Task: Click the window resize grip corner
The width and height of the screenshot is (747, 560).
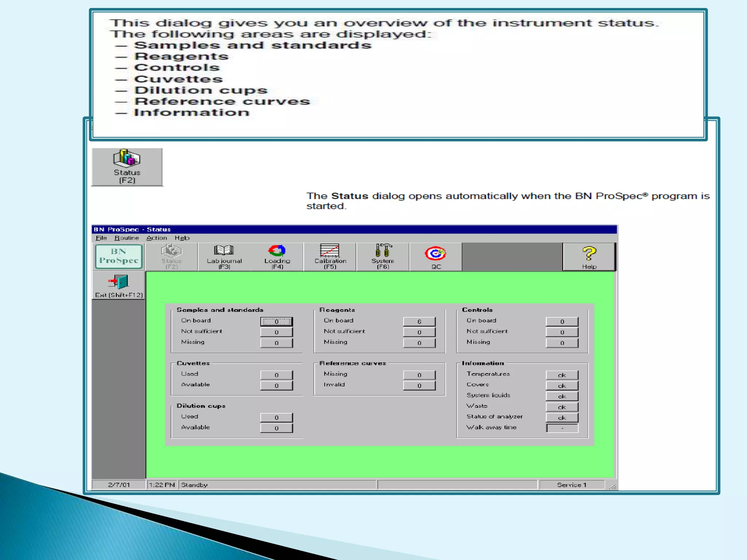Action: point(613,486)
